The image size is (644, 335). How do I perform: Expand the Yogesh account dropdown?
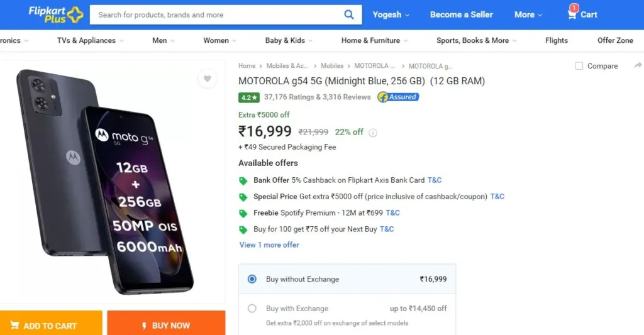pyautogui.click(x=391, y=15)
